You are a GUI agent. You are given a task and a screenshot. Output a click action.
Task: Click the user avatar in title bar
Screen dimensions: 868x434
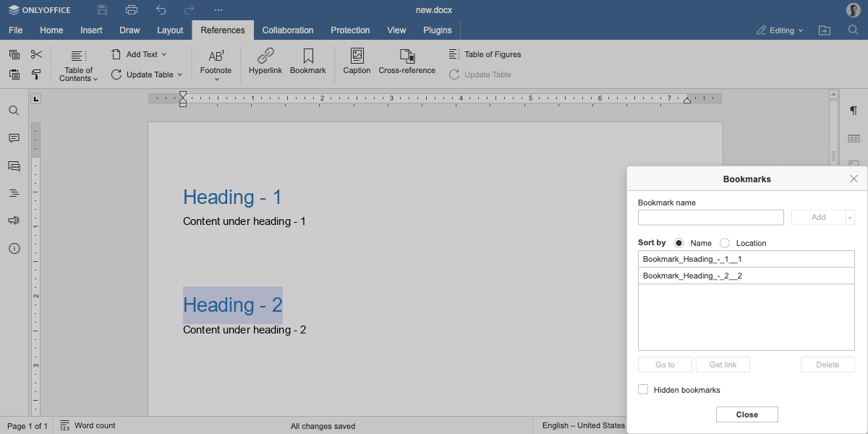pos(854,10)
